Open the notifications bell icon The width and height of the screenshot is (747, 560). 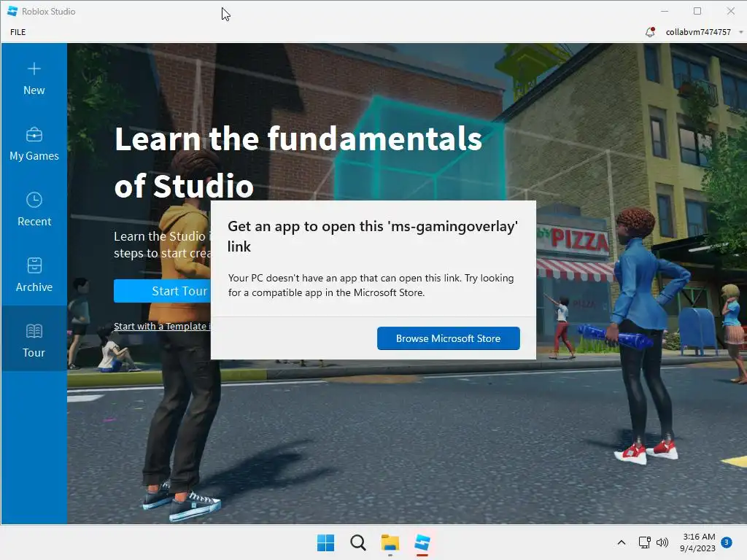(650, 32)
